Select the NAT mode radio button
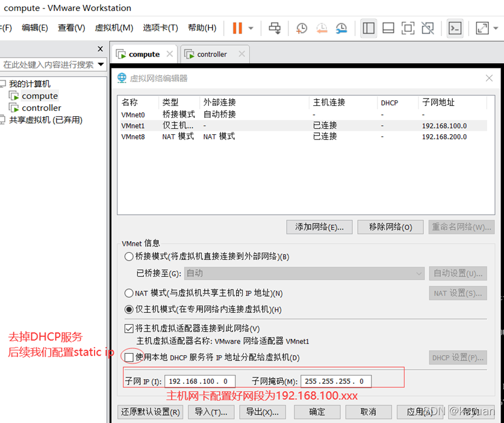The width and height of the screenshot is (504, 423). (x=129, y=294)
